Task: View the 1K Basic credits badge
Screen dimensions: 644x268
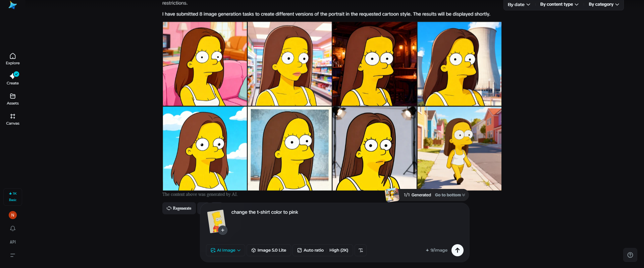Action: [13, 197]
